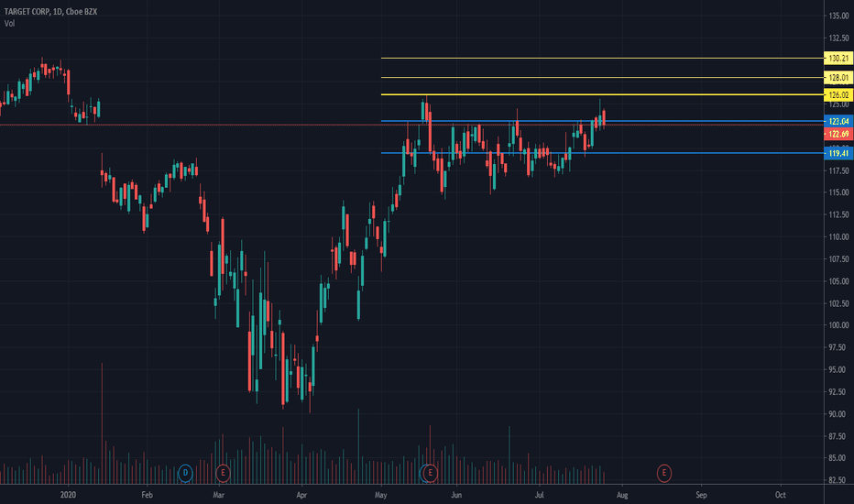854x504 pixels.
Task: Click the Apr label on time axis
Action: click(301, 495)
